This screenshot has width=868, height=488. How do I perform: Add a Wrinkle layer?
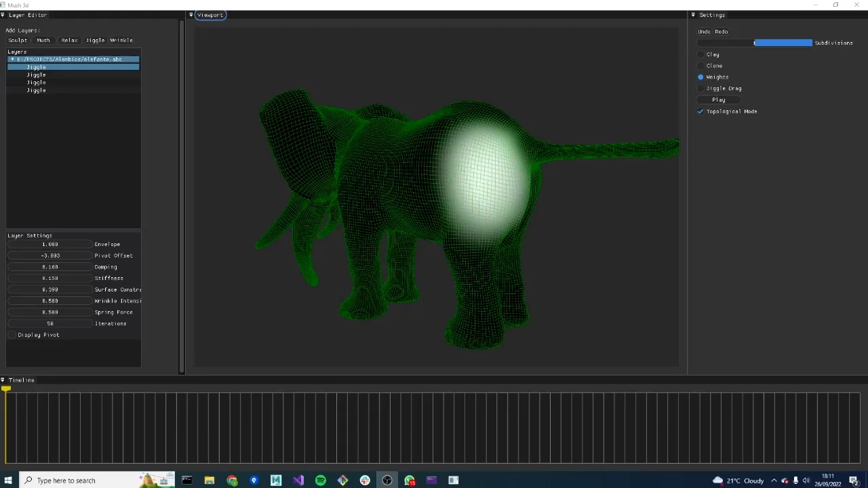click(x=121, y=41)
